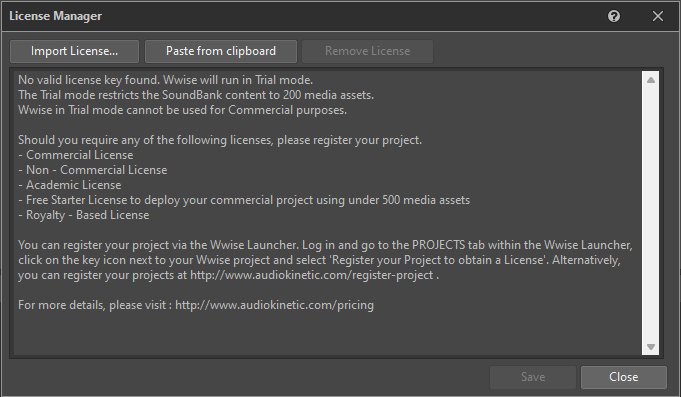This screenshot has width=681, height=397.
Task: Click the disabled Save button
Action: click(x=533, y=377)
